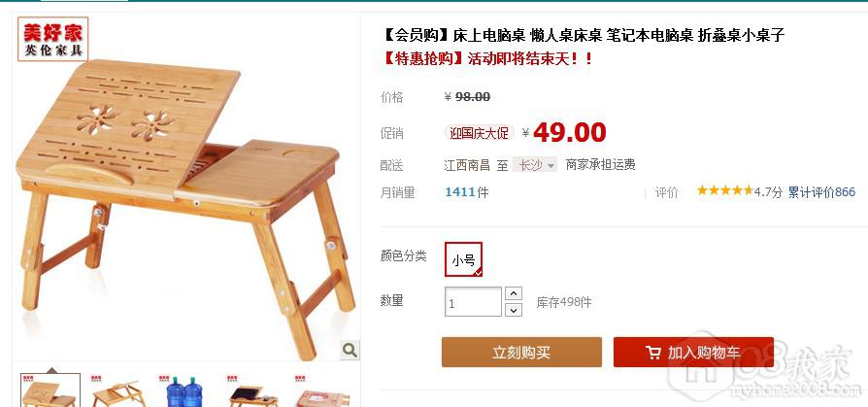Click the 美好家 store logo

[52, 39]
